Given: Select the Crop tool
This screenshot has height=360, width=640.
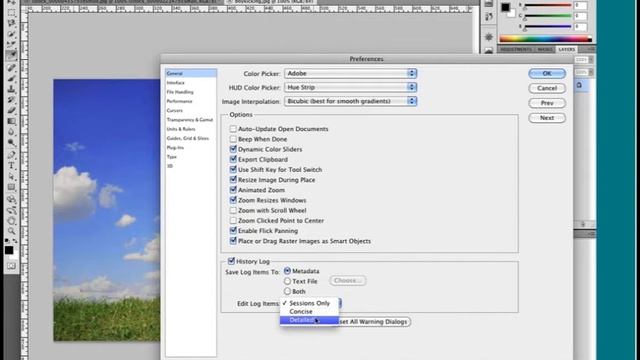Looking at the screenshot, I should 11,44.
